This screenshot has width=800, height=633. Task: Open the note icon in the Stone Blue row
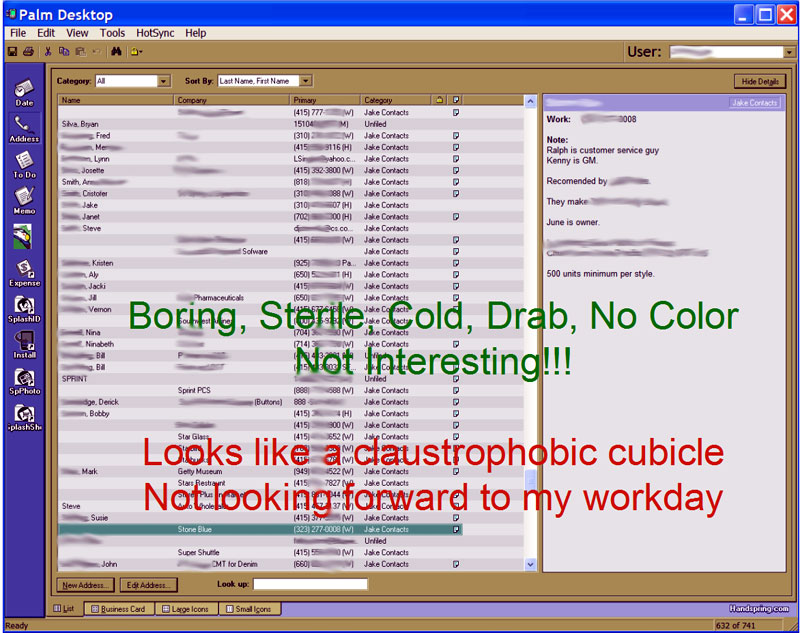(456, 529)
